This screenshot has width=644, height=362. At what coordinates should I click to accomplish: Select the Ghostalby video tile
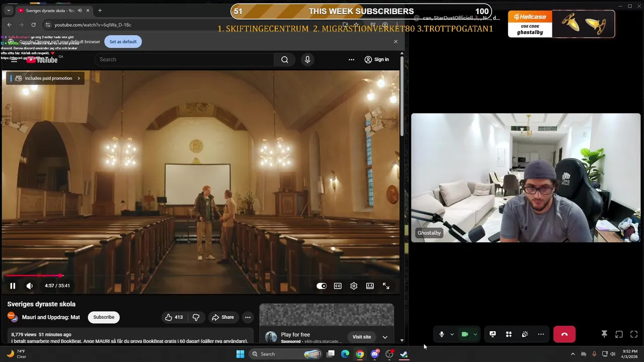pos(526,177)
